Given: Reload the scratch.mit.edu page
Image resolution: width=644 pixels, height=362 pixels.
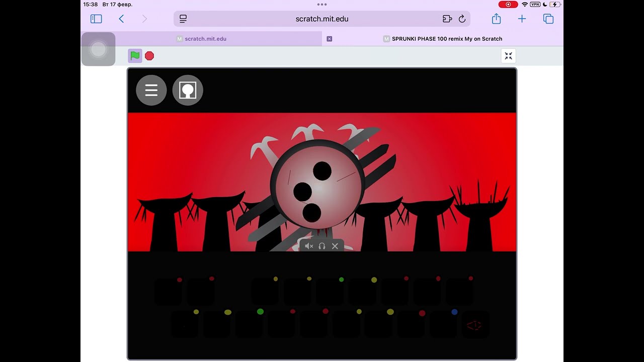Looking at the screenshot, I should 462,19.
